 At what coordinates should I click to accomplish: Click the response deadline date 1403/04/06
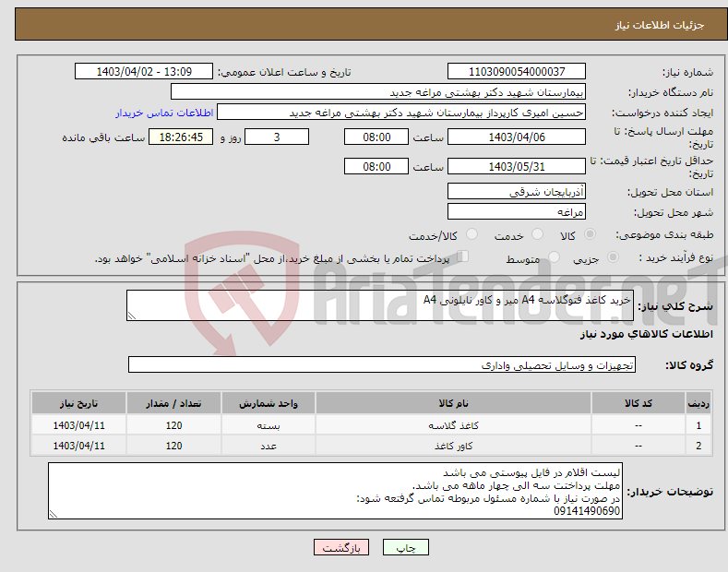[x=517, y=137]
